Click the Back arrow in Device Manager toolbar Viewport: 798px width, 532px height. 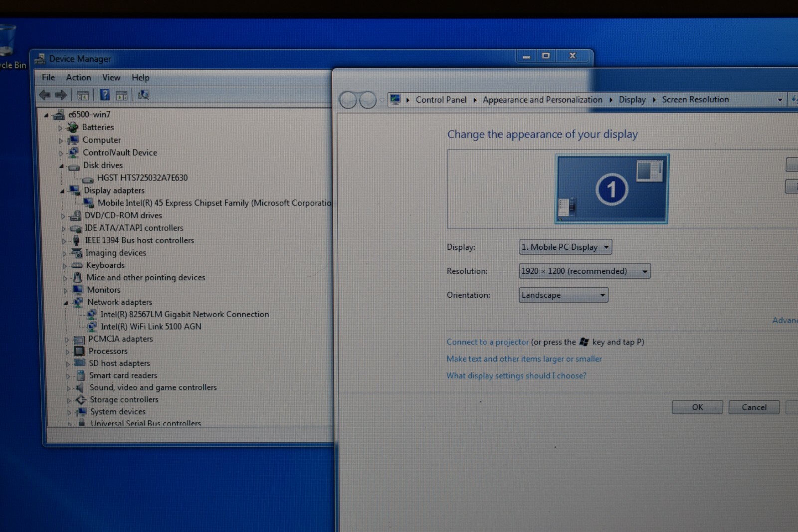tap(45, 95)
